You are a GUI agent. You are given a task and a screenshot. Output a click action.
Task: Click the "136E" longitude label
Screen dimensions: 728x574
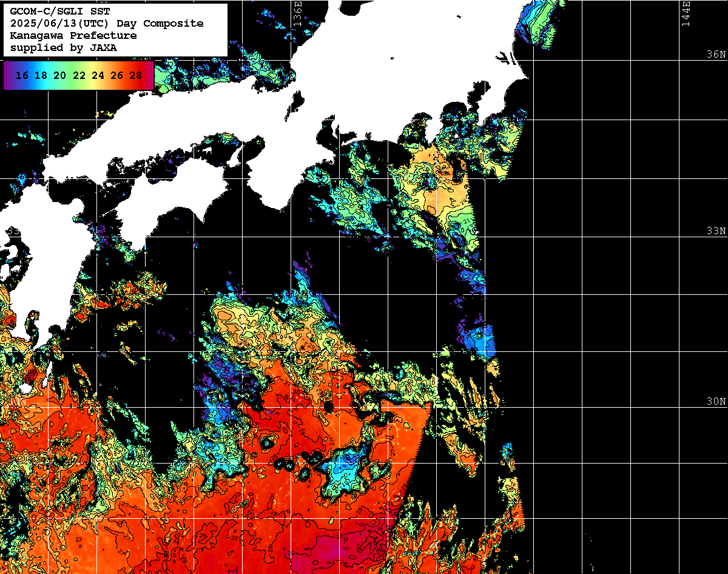(x=297, y=13)
